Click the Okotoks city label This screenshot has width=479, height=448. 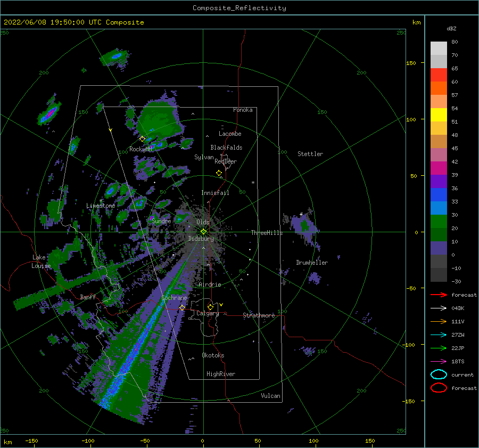tap(213, 355)
